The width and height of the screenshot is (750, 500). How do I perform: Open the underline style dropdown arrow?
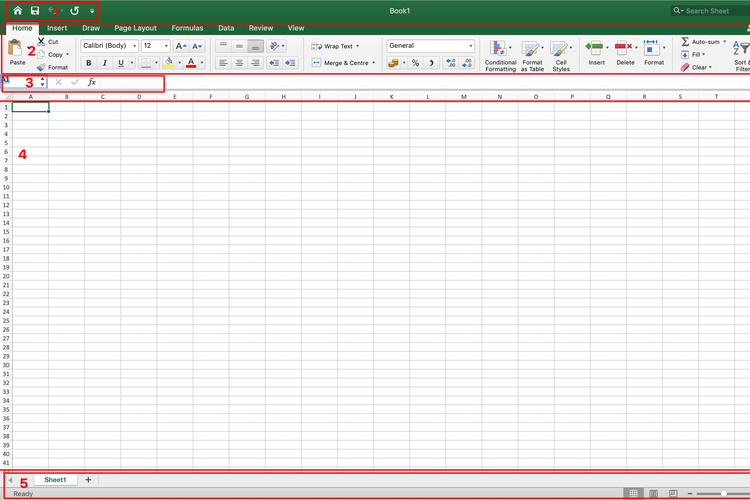tap(132, 63)
